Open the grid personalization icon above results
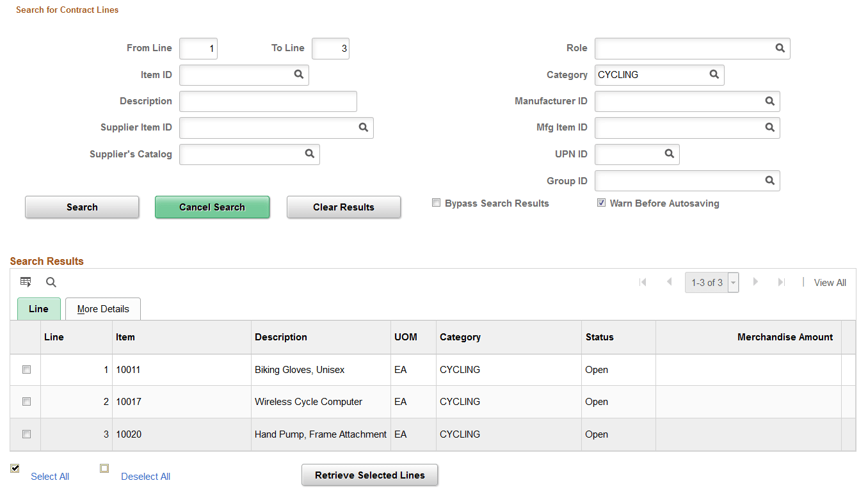This screenshot has height=492, width=868. coord(26,282)
